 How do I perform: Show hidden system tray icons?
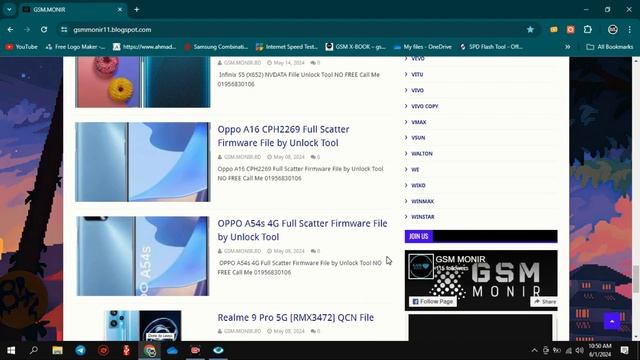(x=534, y=350)
